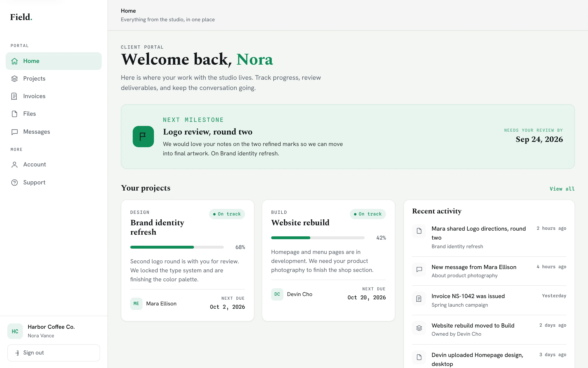Image resolution: width=588 pixels, height=368 pixels.
Task: Click the file icon beside Mara shared Logo directions
Action: click(x=419, y=231)
